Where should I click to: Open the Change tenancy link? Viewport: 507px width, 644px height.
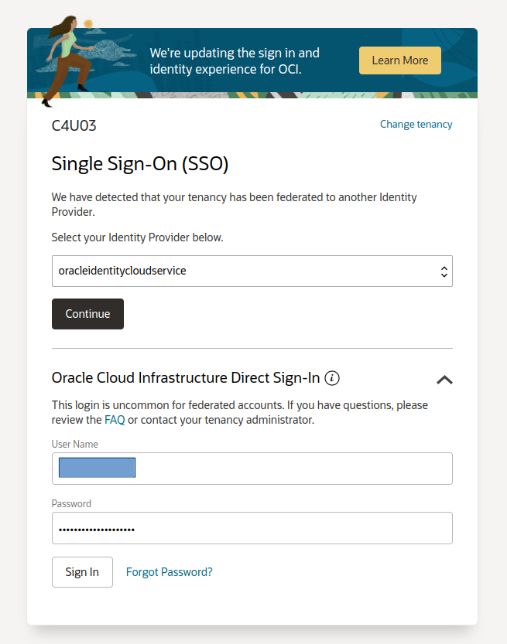click(416, 124)
